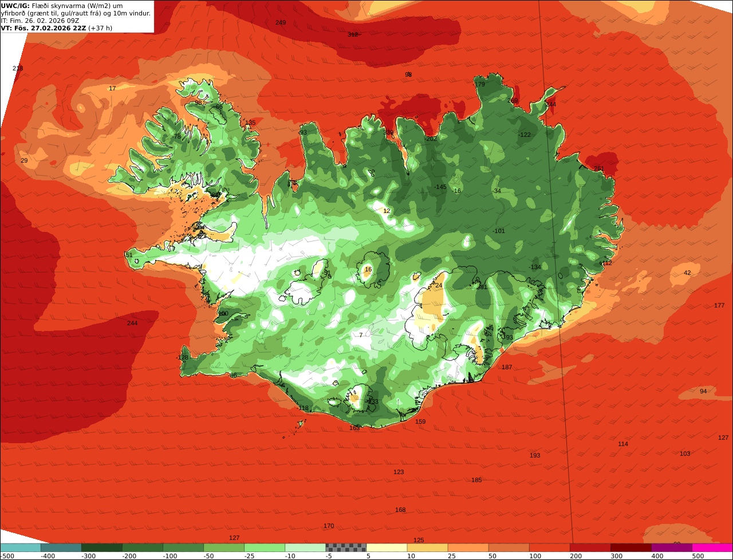Click the legend tick label 400
This screenshot has height=560, width=733.
(657, 556)
